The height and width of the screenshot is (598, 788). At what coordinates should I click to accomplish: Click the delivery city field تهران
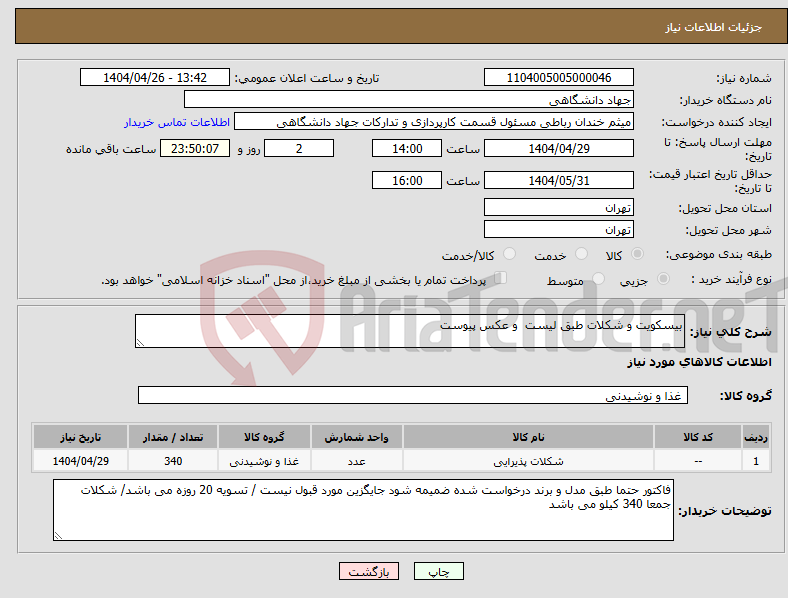click(x=559, y=229)
